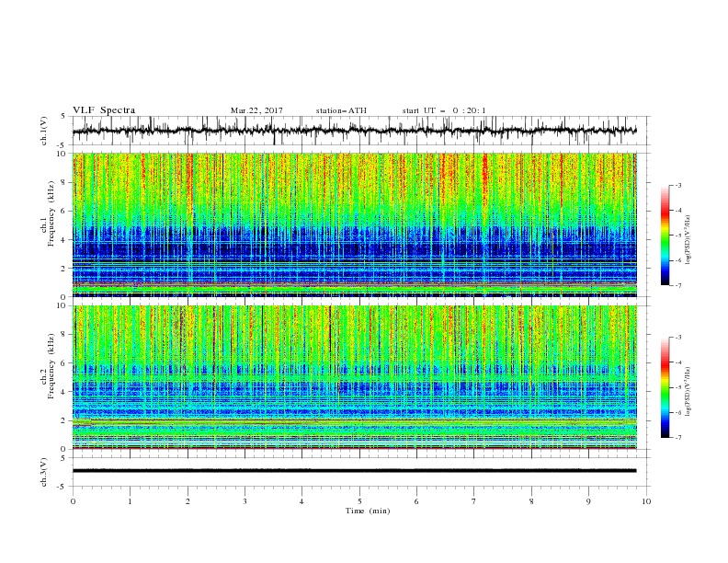
Task: Click the ch.2 PSD color scale bar
Action: (665, 387)
